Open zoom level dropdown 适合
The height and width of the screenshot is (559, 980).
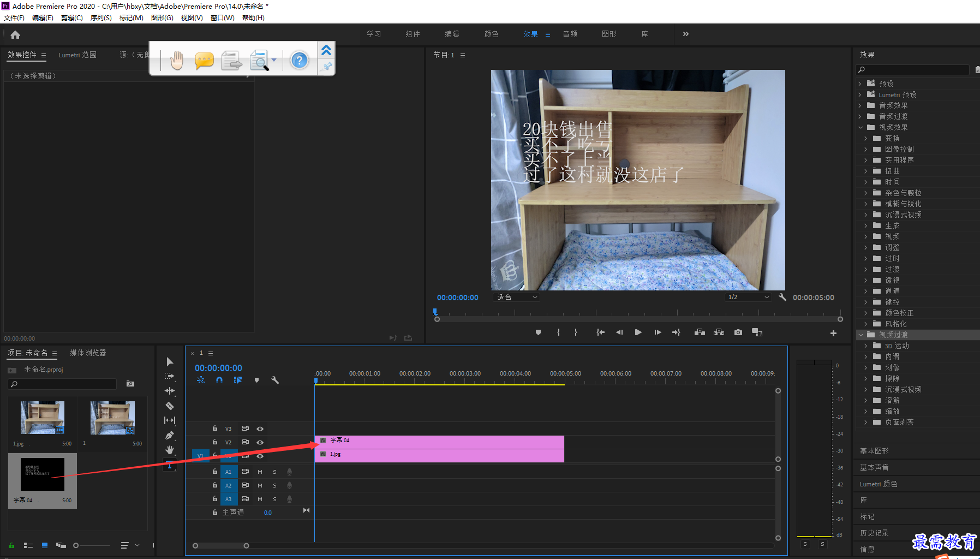[x=516, y=298]
